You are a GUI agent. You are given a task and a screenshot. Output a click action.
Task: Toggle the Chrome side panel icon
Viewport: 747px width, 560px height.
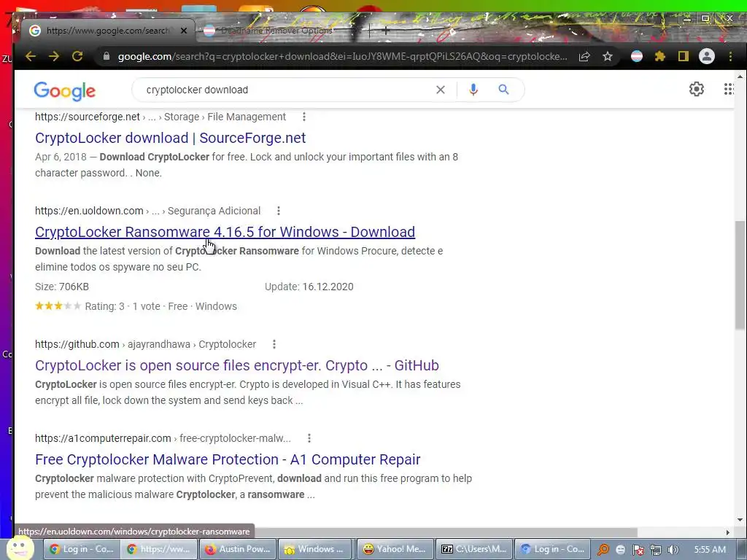tap(683, 57)
